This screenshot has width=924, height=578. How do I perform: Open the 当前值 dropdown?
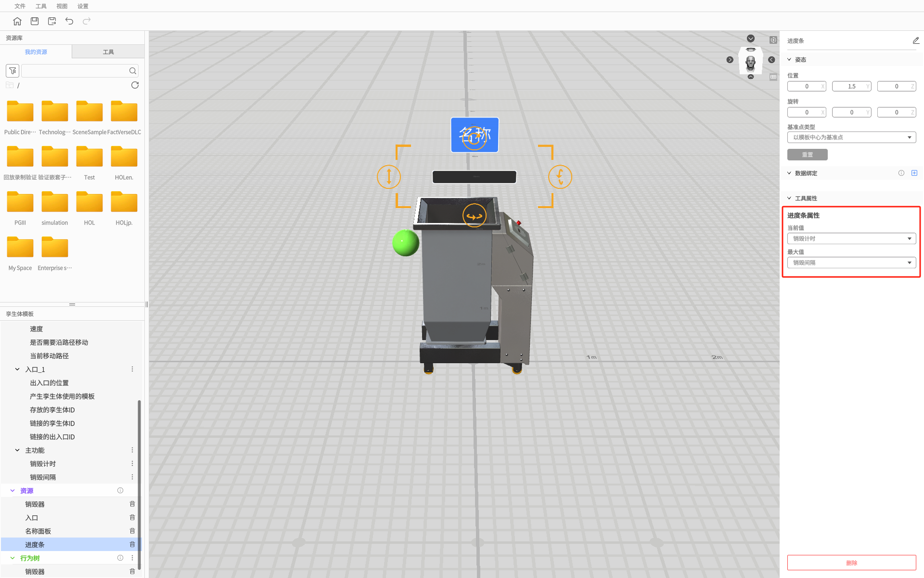coord(851,238)
